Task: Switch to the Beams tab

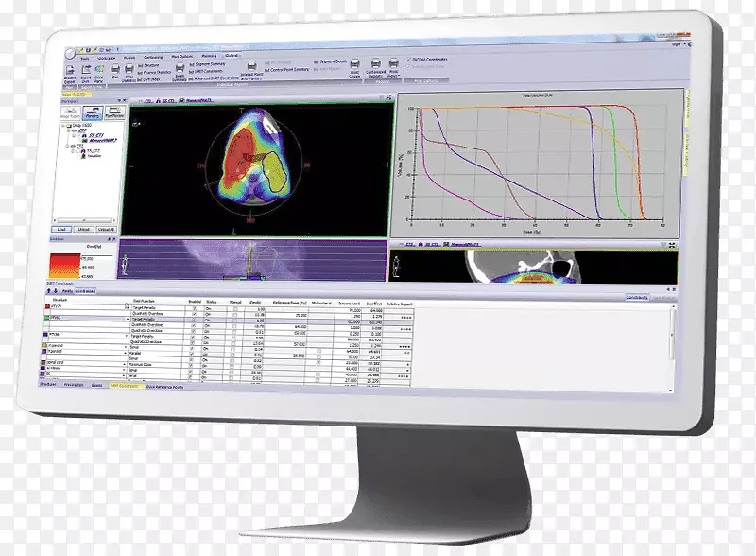Action: click(97, 385)
